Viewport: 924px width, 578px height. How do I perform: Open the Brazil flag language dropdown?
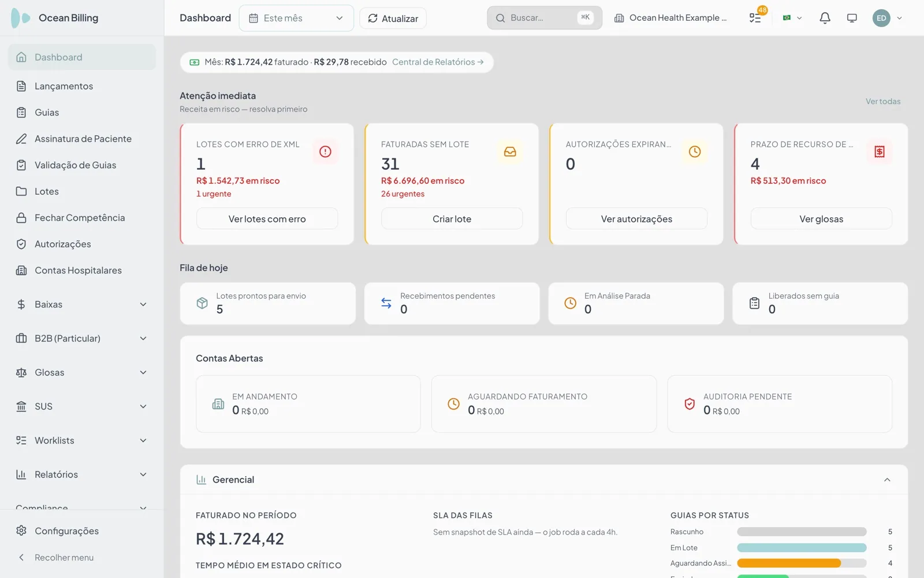pyautogui.click(x=792, y=18)
